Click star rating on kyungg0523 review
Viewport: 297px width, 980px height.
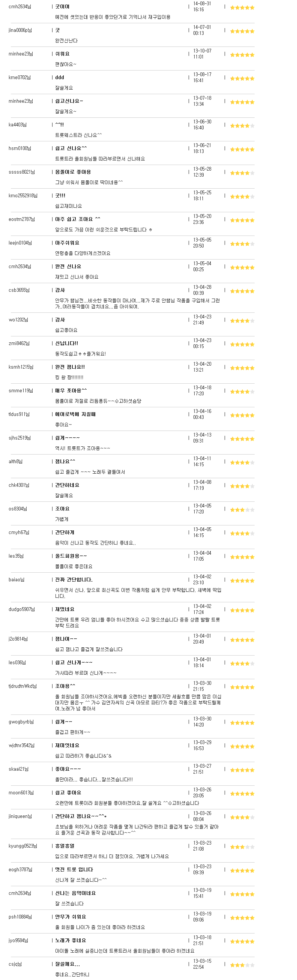point(242,847)
